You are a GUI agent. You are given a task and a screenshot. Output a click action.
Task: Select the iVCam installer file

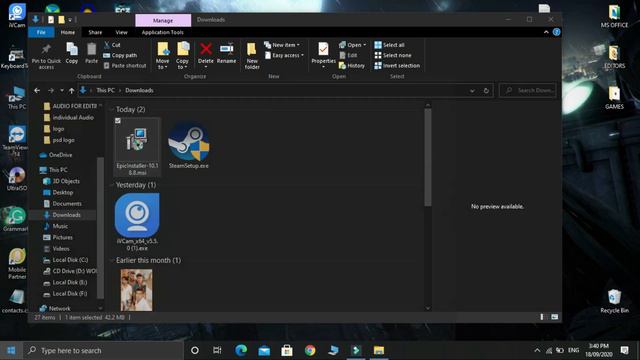[x=137, y=222]
